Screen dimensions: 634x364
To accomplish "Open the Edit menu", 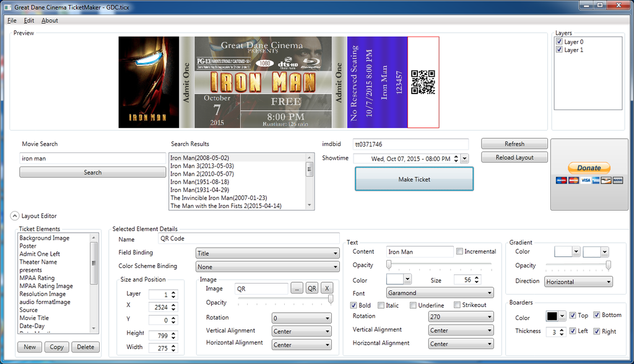I will (28, 20).
